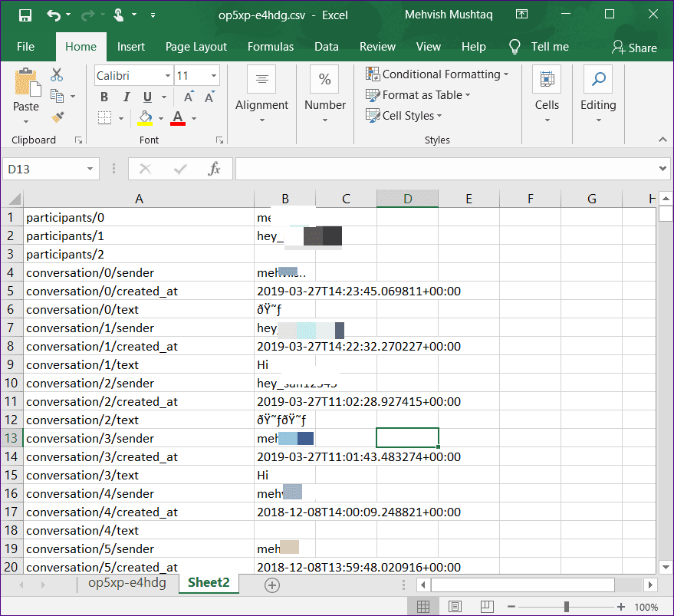The image size is (674, 616).
Task: Apply the yellow Fill Color bucket
Action: click(145, 118)
